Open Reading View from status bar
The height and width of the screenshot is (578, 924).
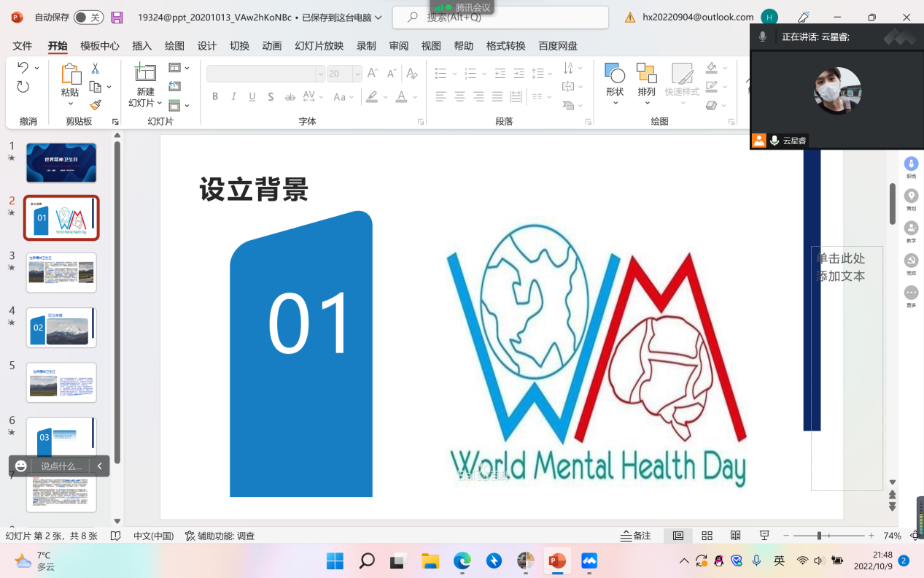click(x=736, y=536)
